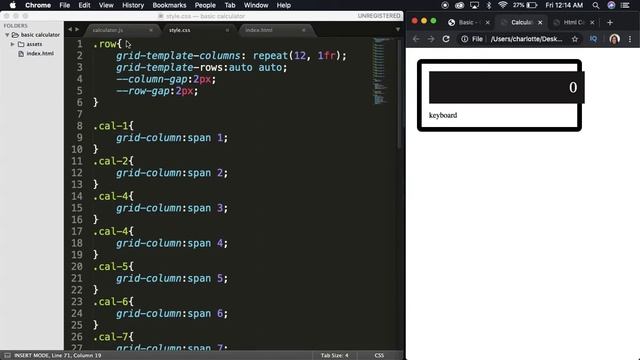Open the People menu

point(205,5)
